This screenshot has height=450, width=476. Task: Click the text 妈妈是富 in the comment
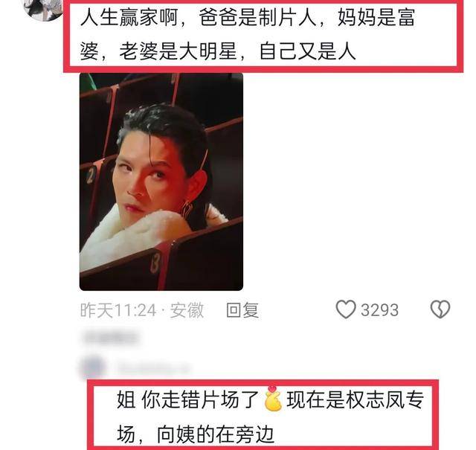tap(376, 17)
